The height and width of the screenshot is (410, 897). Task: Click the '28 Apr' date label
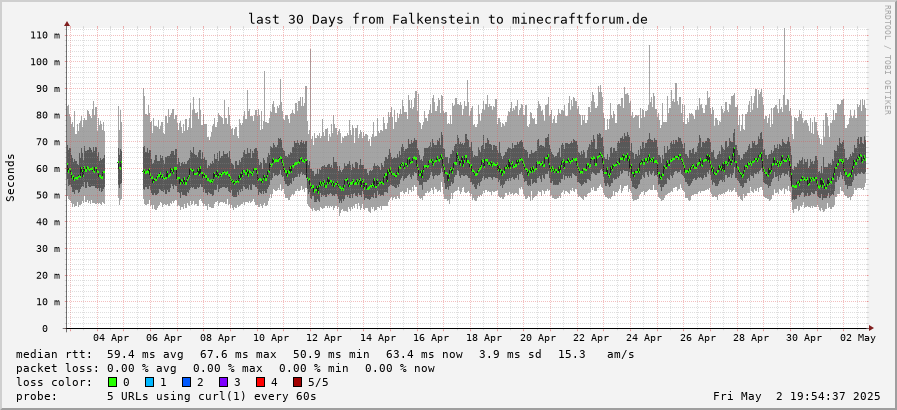point(752,338)
